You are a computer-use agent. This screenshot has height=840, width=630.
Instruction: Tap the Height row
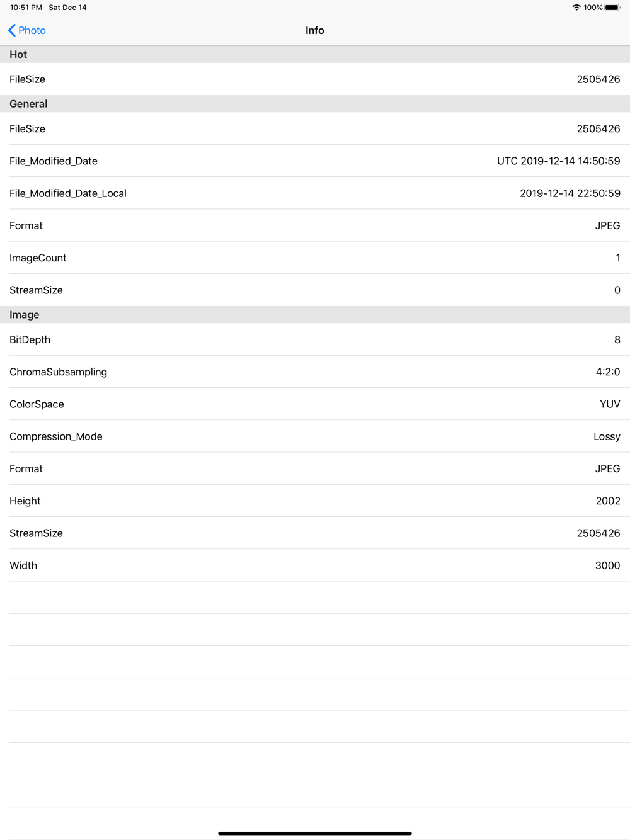pos(315,501)
